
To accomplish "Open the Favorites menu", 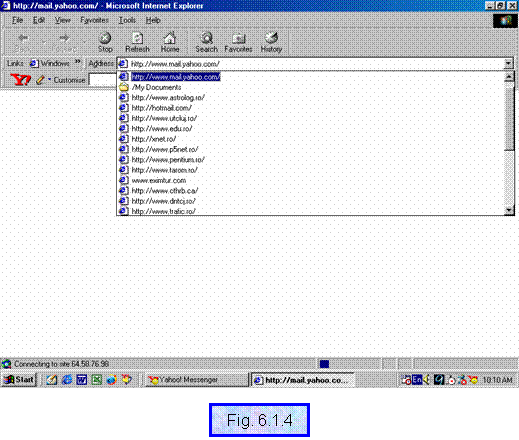I will click(x=94, y=20).
